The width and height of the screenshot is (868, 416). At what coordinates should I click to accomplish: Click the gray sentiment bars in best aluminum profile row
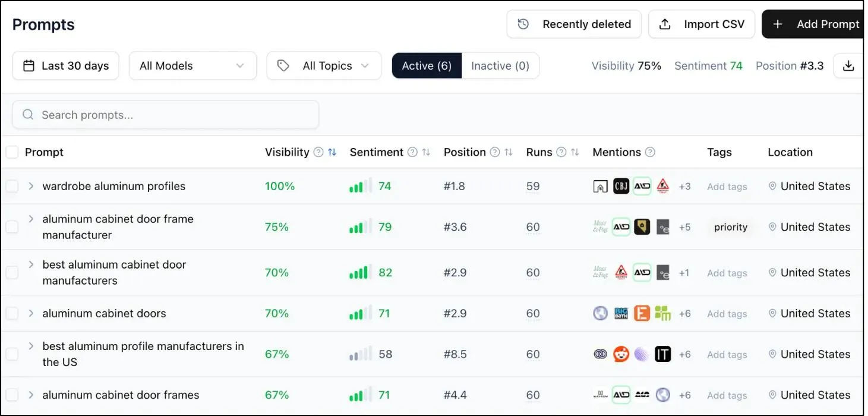click(x=361, y=354)
